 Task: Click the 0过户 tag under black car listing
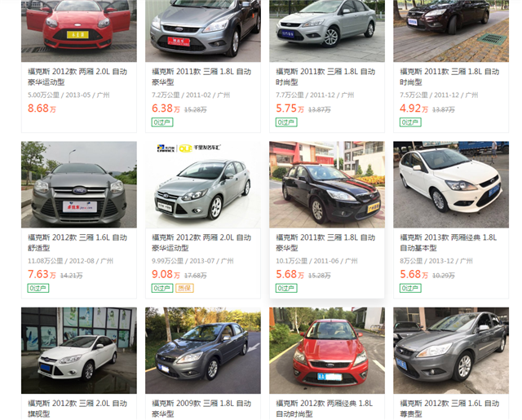(x=286, y=288)
